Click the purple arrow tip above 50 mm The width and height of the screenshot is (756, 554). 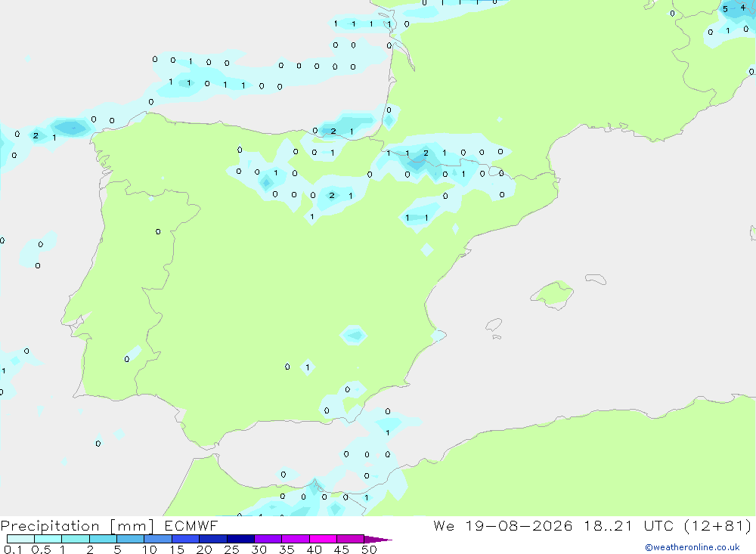click(378, 540)
